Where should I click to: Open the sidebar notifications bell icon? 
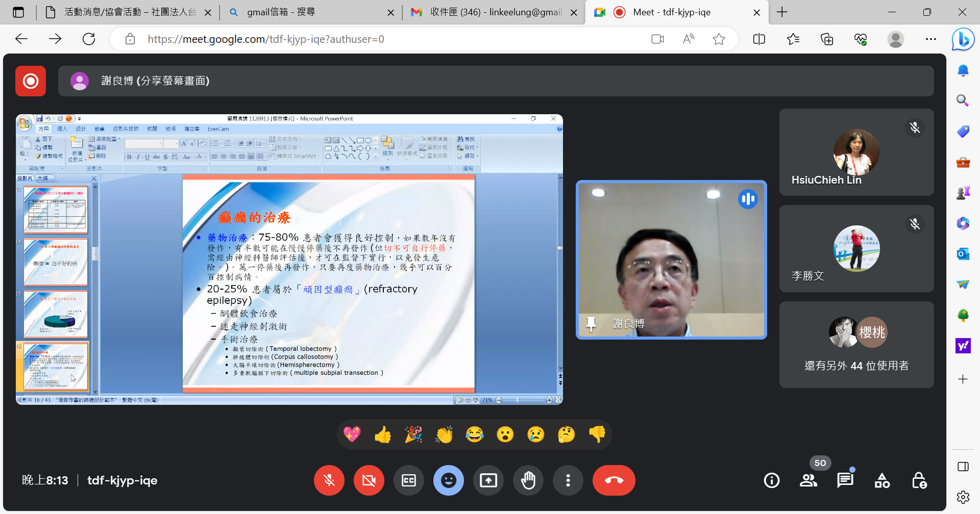pos(963,70)
